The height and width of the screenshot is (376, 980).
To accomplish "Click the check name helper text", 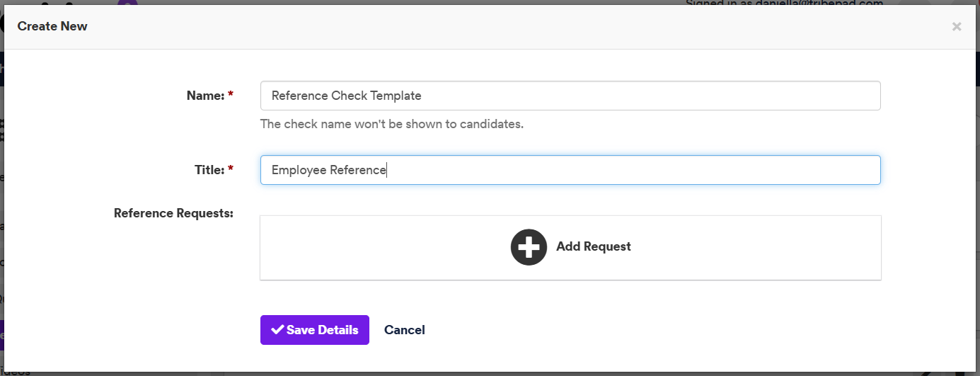I will [392, 124].
